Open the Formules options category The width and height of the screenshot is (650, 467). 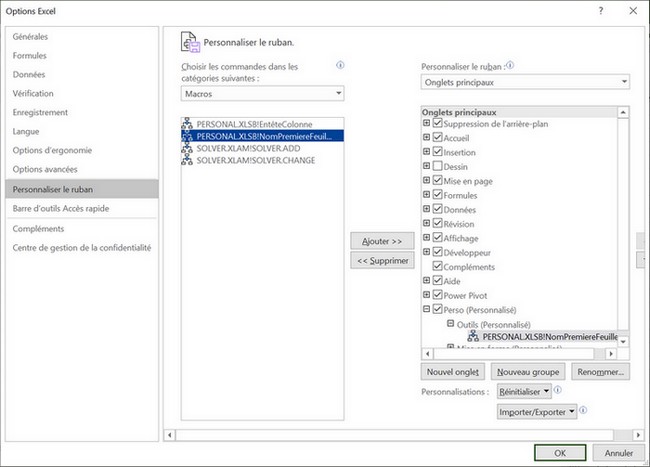[30, 56]
